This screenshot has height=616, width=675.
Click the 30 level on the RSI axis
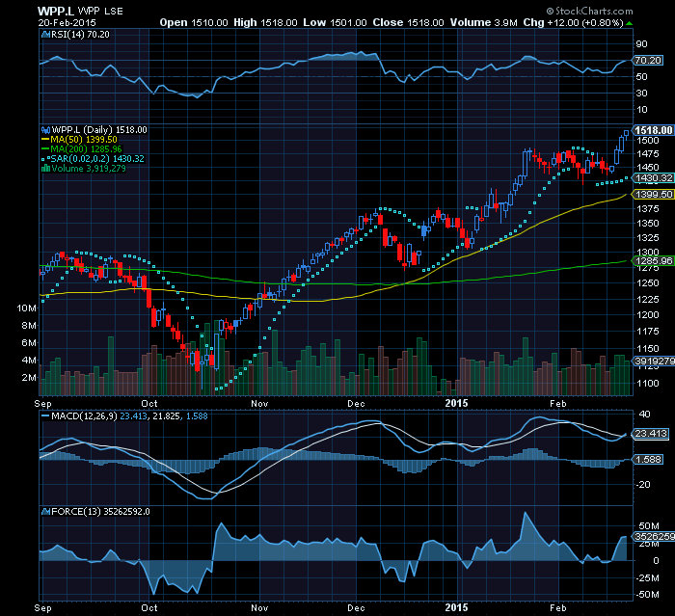click(641, 93)
